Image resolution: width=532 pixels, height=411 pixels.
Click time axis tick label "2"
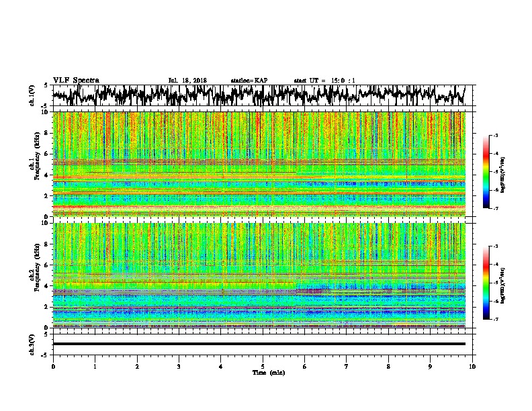coord(137,367)
